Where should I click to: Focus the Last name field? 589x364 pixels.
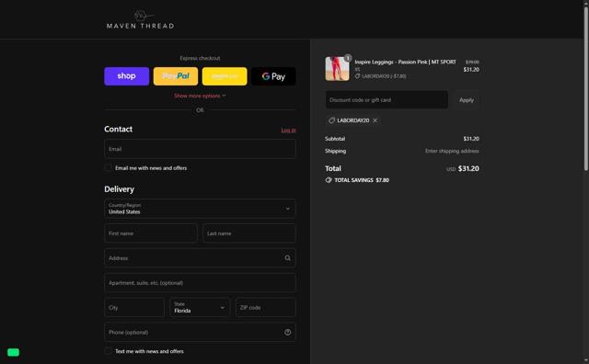tap(249, 233)
